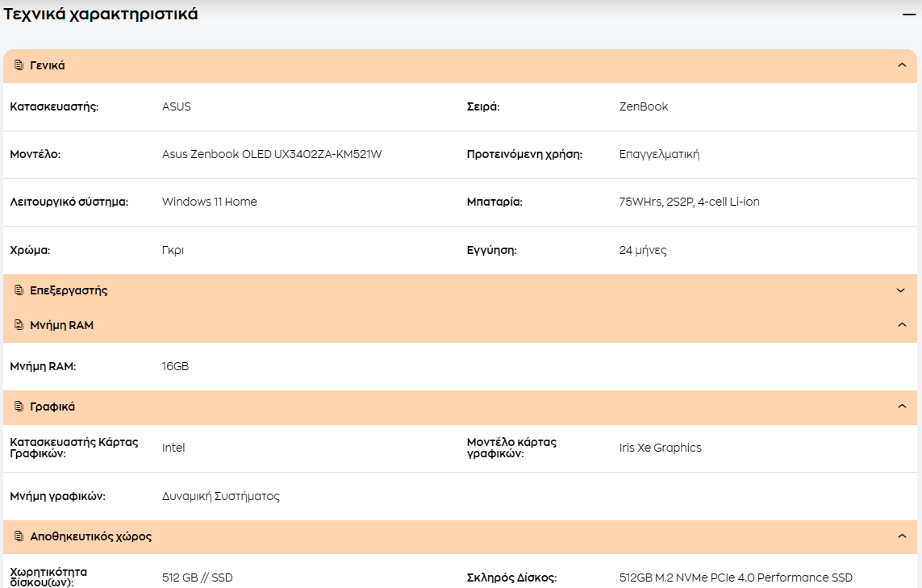Screen dimensions: 922x588
Task: Click the Γραφικά section header title
Action: (52, 407)
